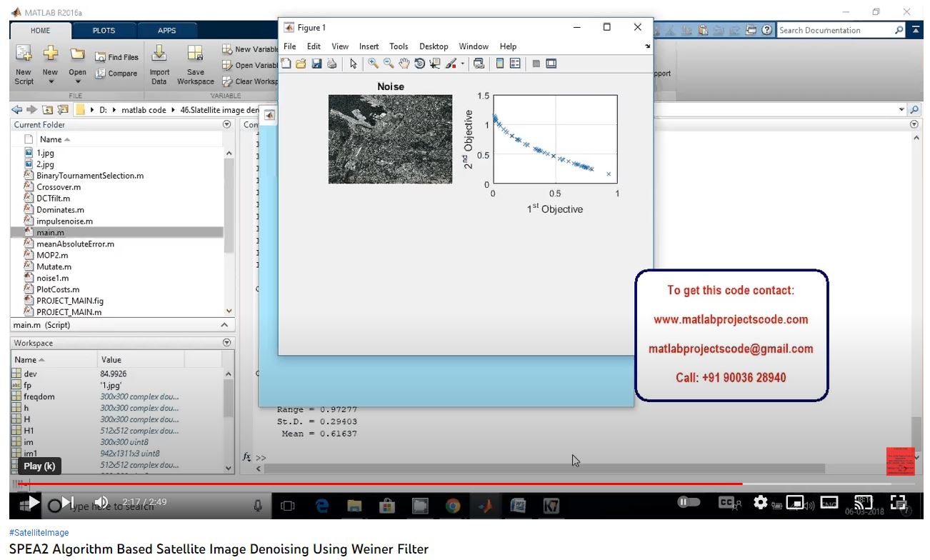Click the Zoom In tool in Figure 1

[373, 64]
